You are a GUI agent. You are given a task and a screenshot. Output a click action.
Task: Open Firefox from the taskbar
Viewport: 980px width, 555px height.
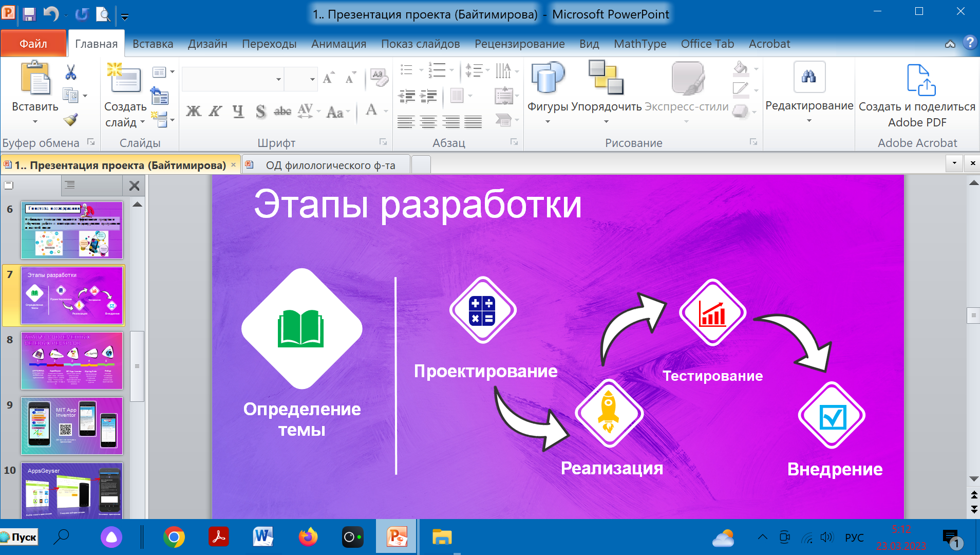pyautogui.click(x=308, y=538)
